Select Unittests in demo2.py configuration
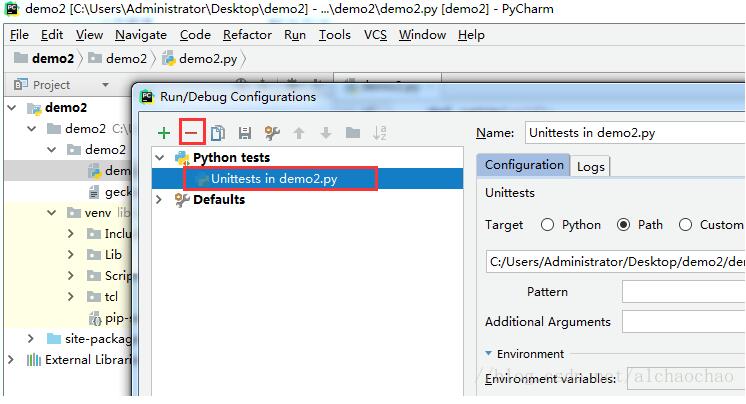 [307, 179]
